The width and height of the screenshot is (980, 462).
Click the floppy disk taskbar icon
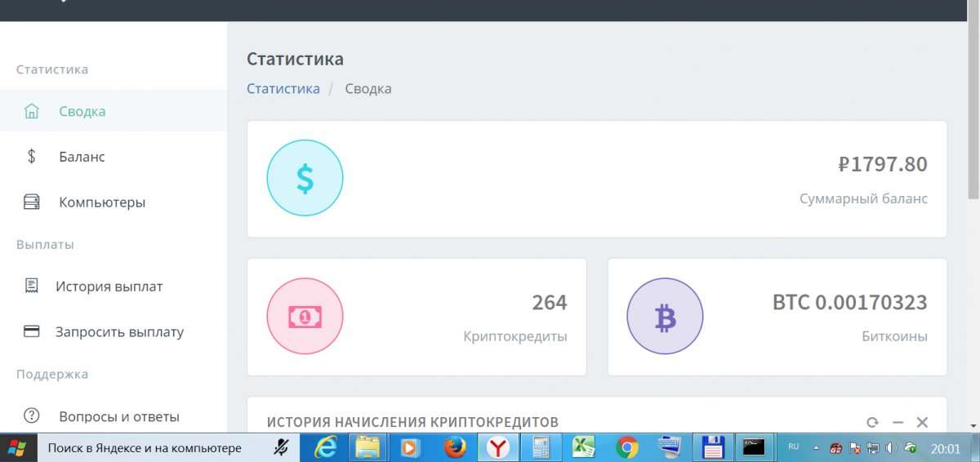pyautogui.click(x=714, y=447)
